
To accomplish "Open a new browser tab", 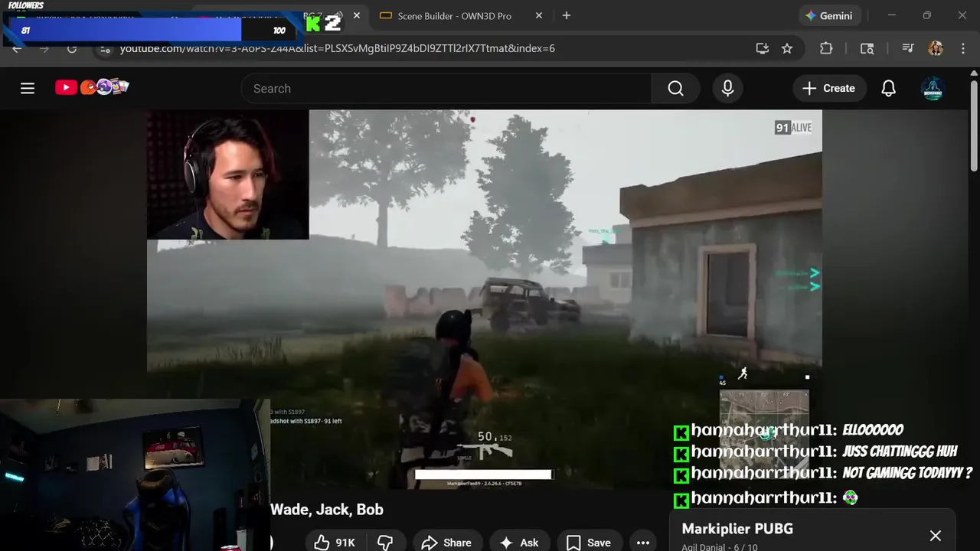I will tap(567, 15).
